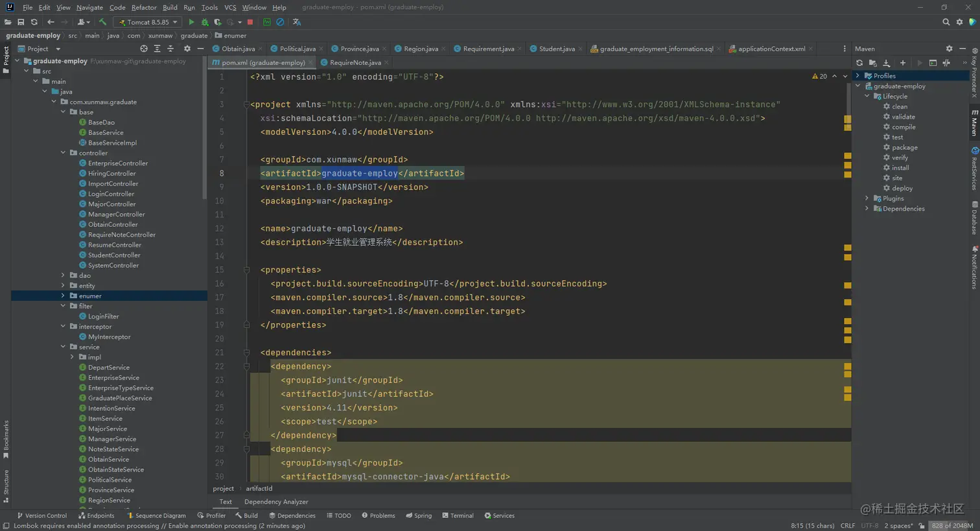The image size is (980, 531).
Task: Click the memory usage indicator bar
Action: pyautogui.click(x=951, y=526)
